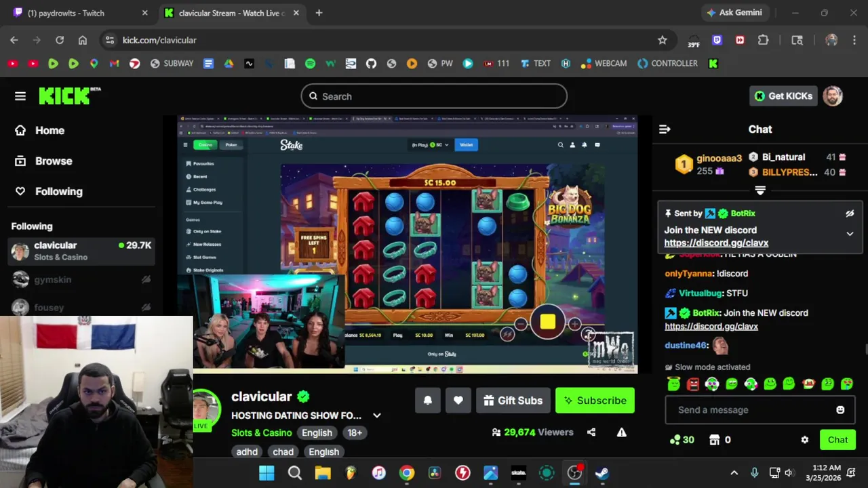868x488 pixels.
Task: Click username Virtualbug in chat
Action: pyautogui.click(x=701, y=293)
